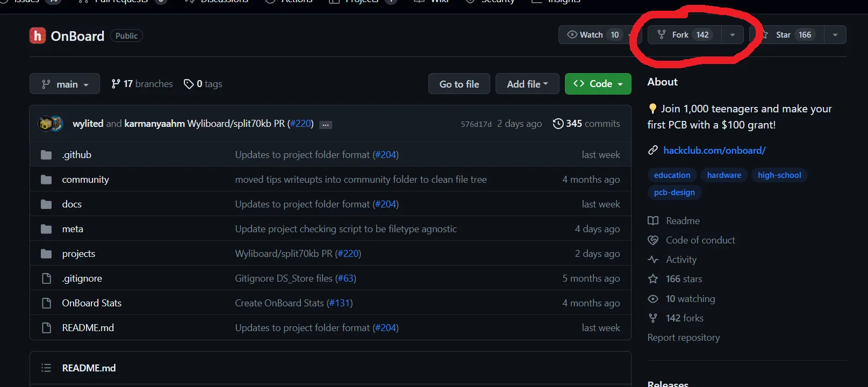Image resolution: width=868 pixels, height=387 pixels.
Task: Open the Add file dropdown
Action: point(527,84)
